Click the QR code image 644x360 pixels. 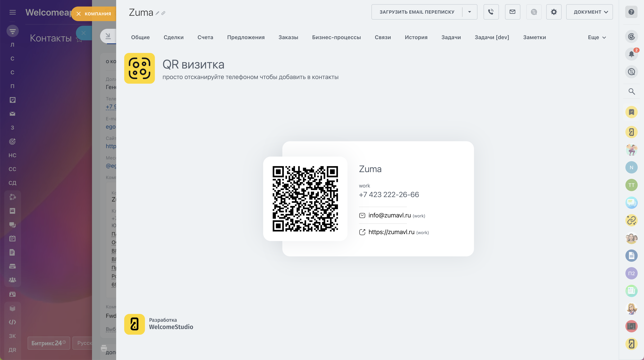click(305, 199)
